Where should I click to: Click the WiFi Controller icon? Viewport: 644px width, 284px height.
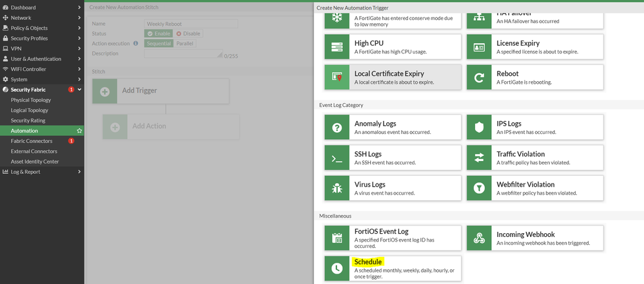click(5, 69)
